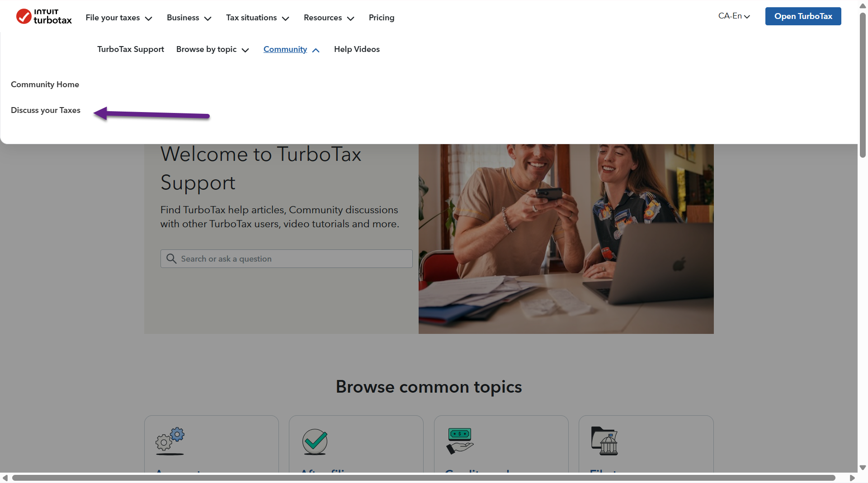Screen dimensions: 868x483
Task: Open the TurboTax Support link
Action: (x=131, y=49)
